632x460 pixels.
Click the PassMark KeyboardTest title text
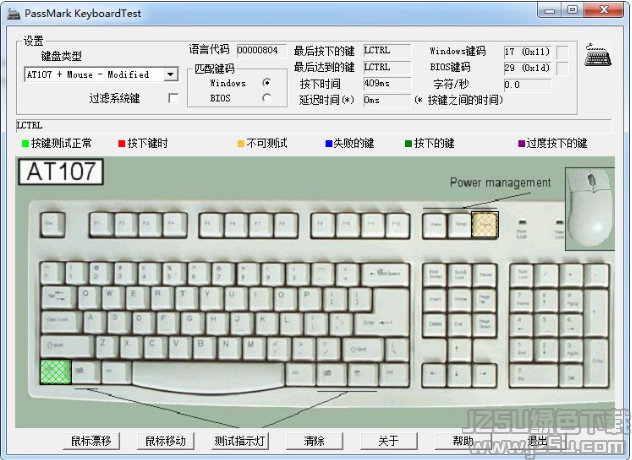[x=83, y=13]
